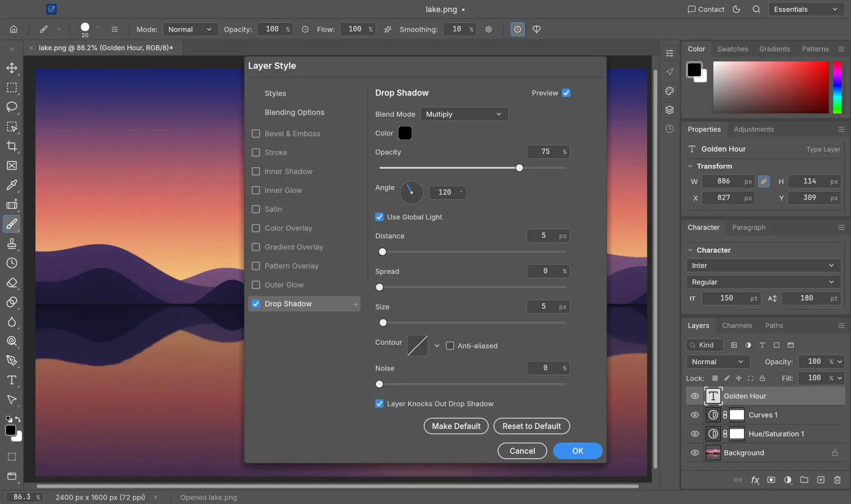The image size is (851, 504).
Task: Click the Home icon
Action: (x=14, y=29)
